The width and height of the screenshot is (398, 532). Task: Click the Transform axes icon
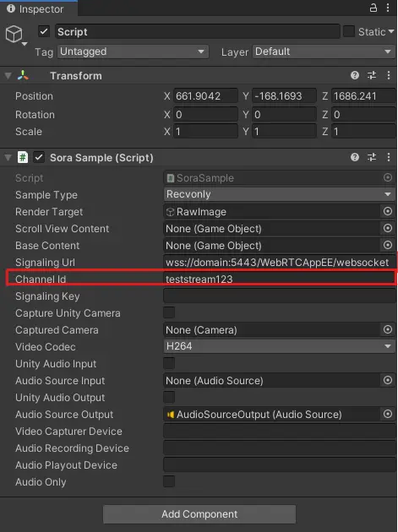tap(23, 75)
